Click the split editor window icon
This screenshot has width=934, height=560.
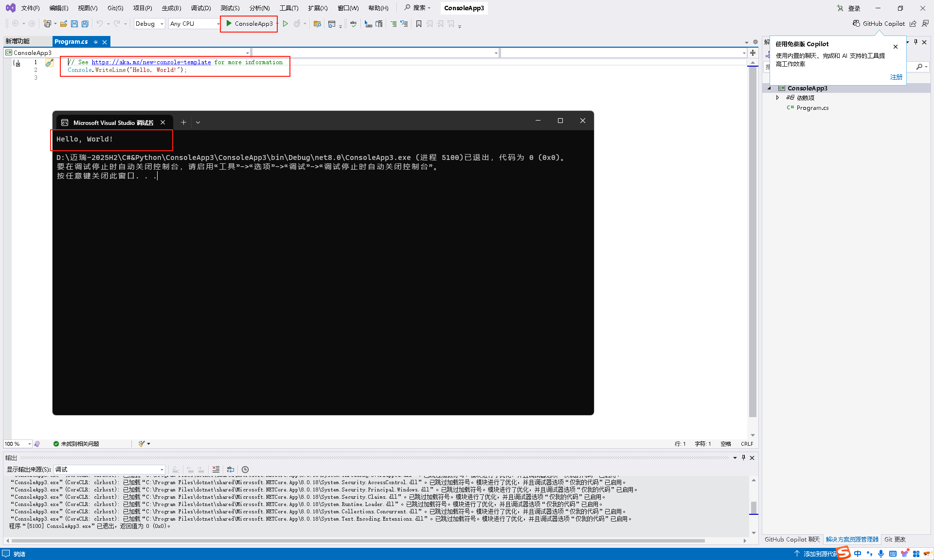pyautogui.click(x=753, y=52)
